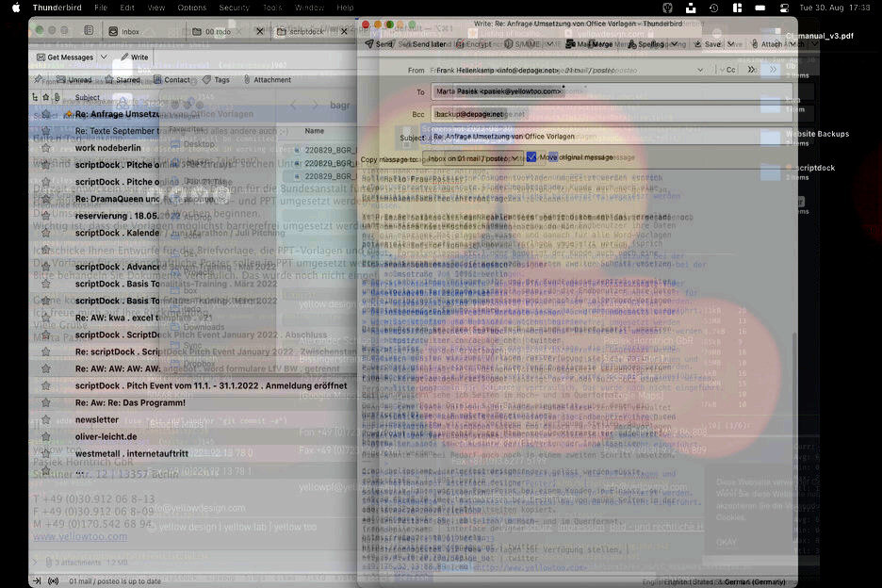Open Mail Merge from compose toolbar
The image size is (882, 588).
point(589,44)
